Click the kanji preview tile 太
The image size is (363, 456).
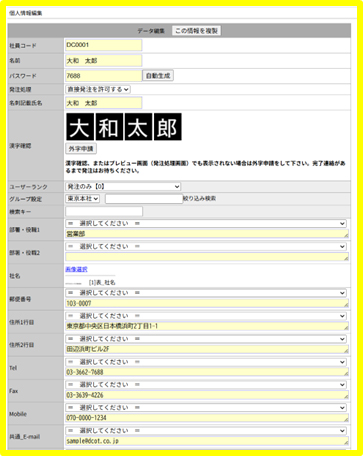pos(138,127)
